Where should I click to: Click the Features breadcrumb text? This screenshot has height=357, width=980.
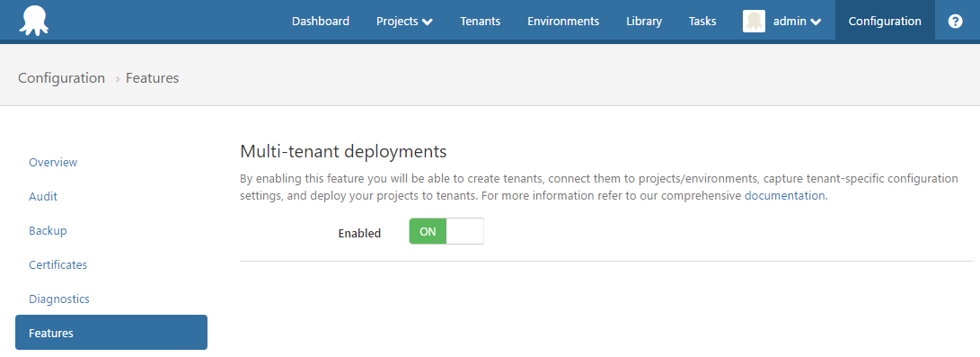(x=153, y=78)
